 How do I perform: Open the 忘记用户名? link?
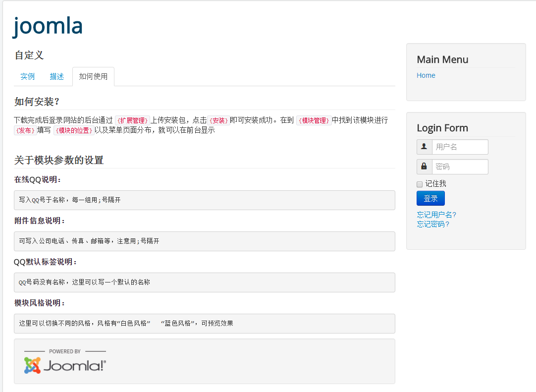pyautogui.click(x=436, y=215)
